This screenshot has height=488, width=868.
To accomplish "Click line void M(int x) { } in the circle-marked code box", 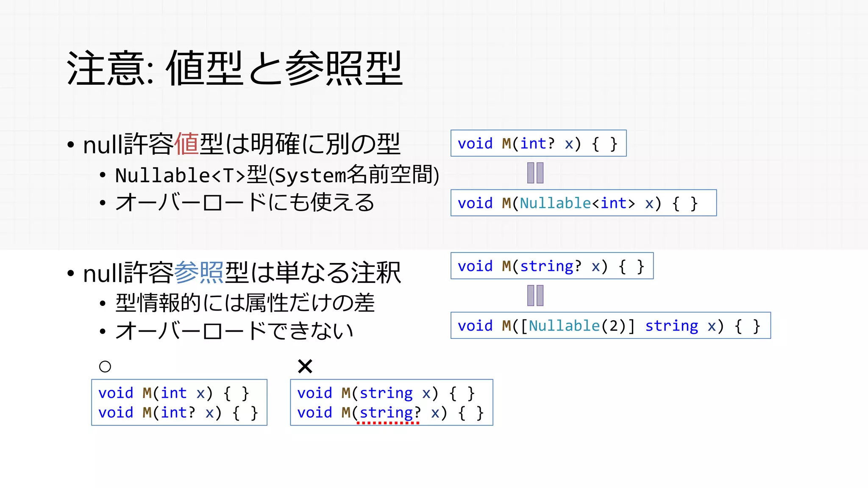I will point(174,393).
